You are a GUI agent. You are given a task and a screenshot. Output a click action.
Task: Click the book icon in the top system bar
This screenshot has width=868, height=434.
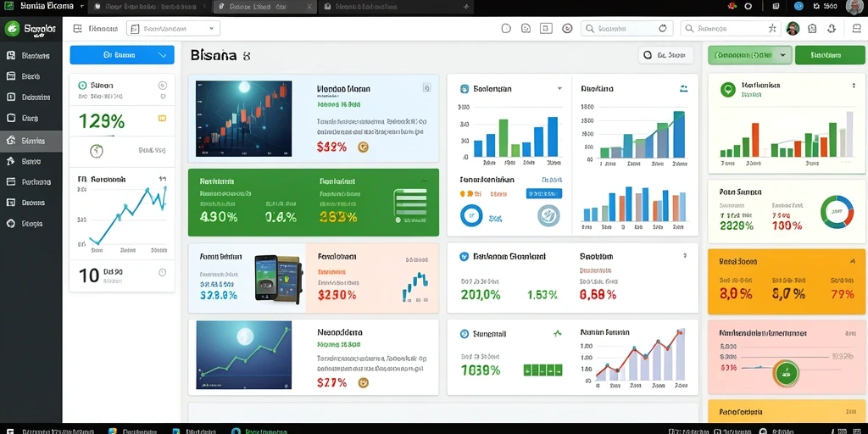click(x=776, y=6)
